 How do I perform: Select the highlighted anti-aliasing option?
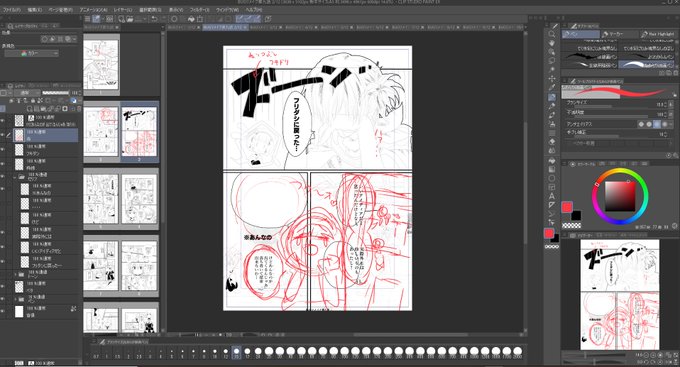coord(657,124)
